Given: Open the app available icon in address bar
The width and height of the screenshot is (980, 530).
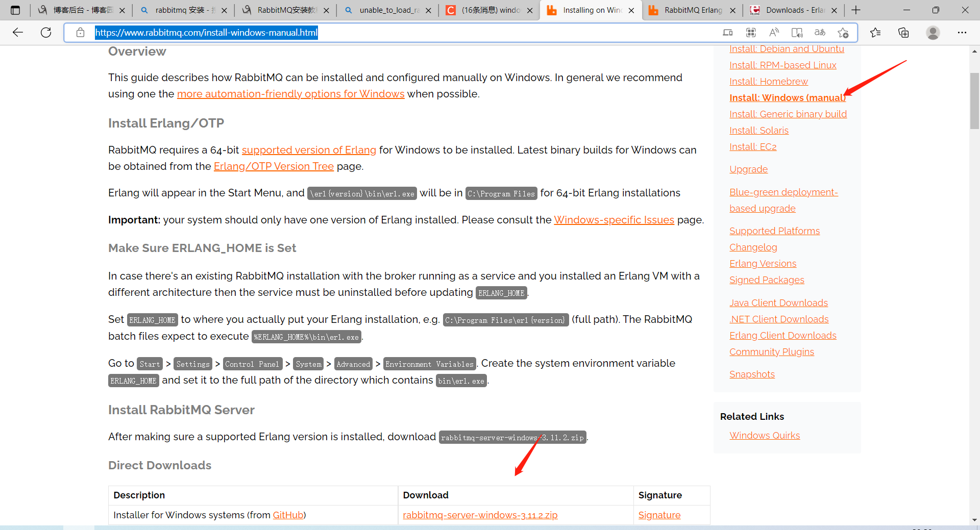Looking at the screenshot, I should (728, 33).
